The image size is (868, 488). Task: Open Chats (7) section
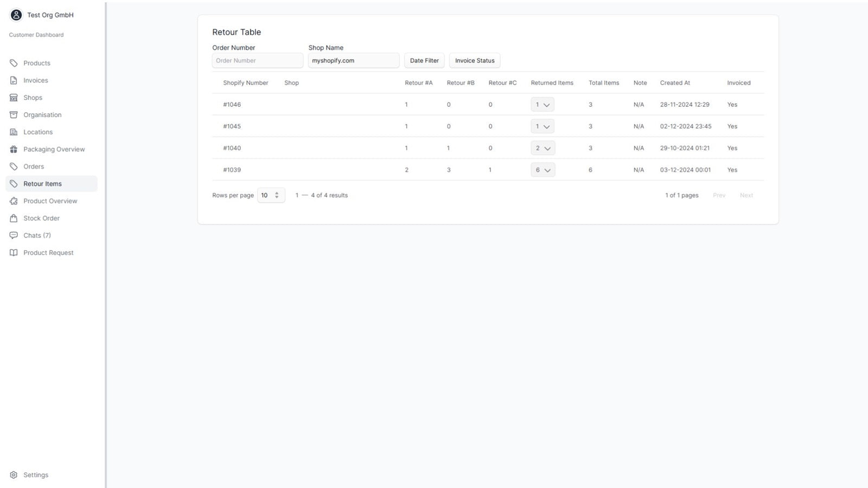(x=52, y=235)
